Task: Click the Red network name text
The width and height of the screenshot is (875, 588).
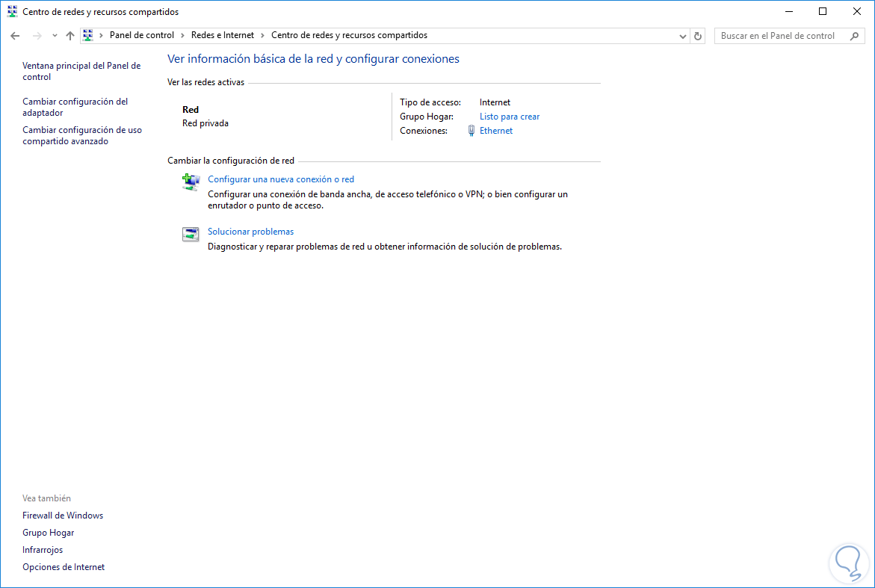Action: [x=191, y=110]
